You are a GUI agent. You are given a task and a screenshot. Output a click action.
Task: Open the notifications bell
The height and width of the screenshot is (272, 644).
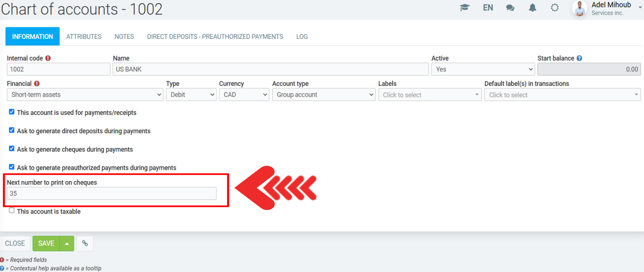click(532, 8)
